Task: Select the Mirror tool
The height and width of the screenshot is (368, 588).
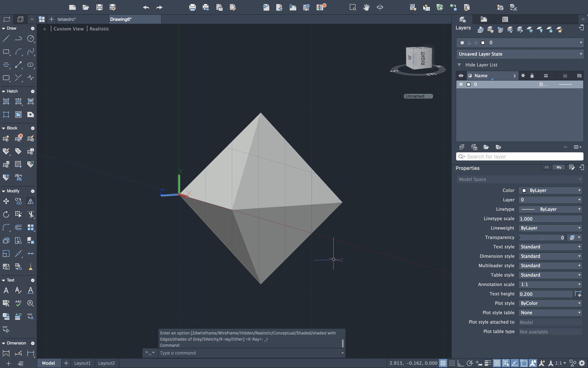Action: point(31,201)
